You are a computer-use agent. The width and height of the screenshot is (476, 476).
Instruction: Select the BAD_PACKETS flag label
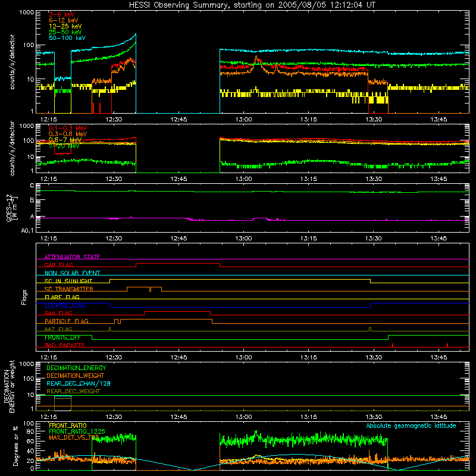[x=65, y=345]
